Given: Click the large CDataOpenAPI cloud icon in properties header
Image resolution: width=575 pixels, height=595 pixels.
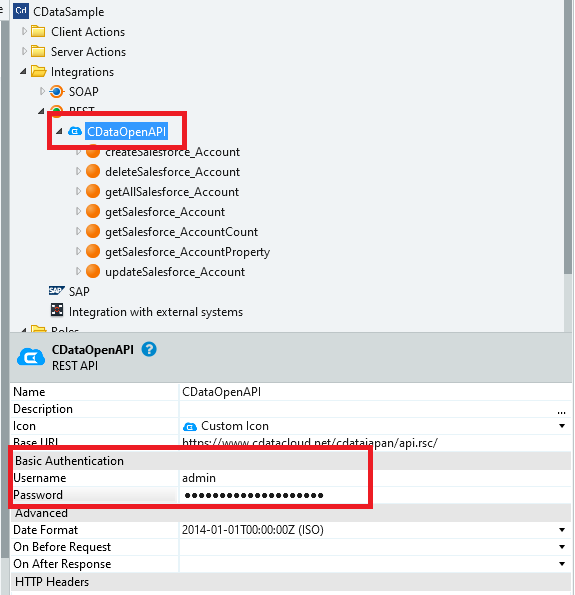Looking at the screenshot, I should 31,357.
